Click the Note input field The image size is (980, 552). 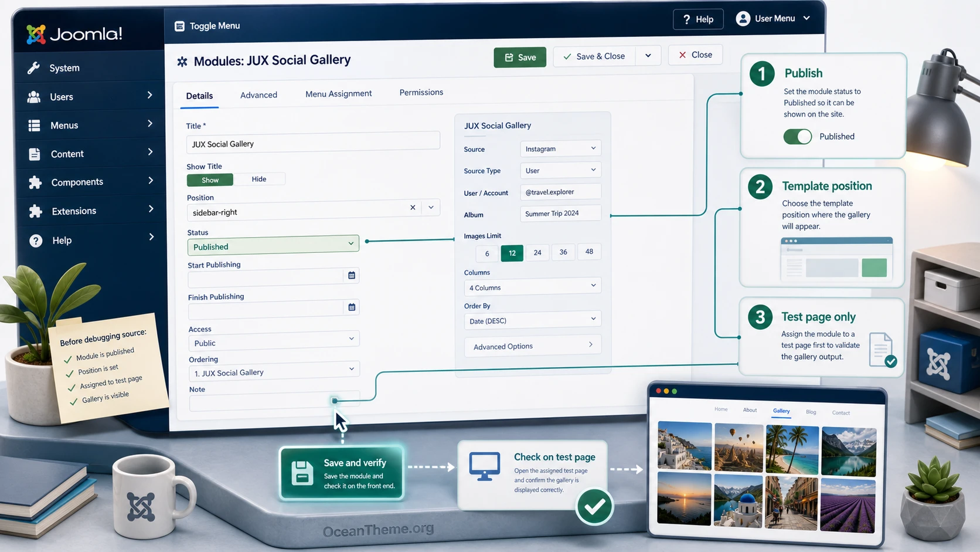coord(274,402)
